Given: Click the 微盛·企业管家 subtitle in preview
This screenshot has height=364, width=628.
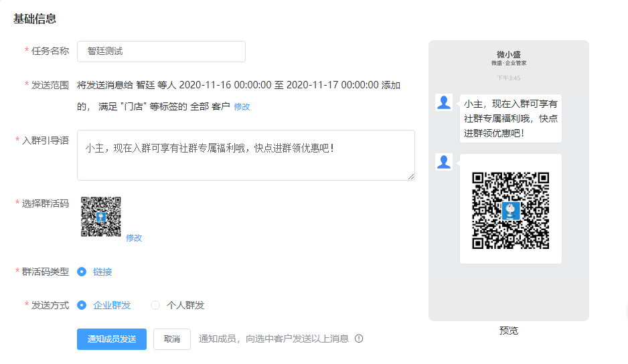Looking at the screenshot, I should pos(509,63).
